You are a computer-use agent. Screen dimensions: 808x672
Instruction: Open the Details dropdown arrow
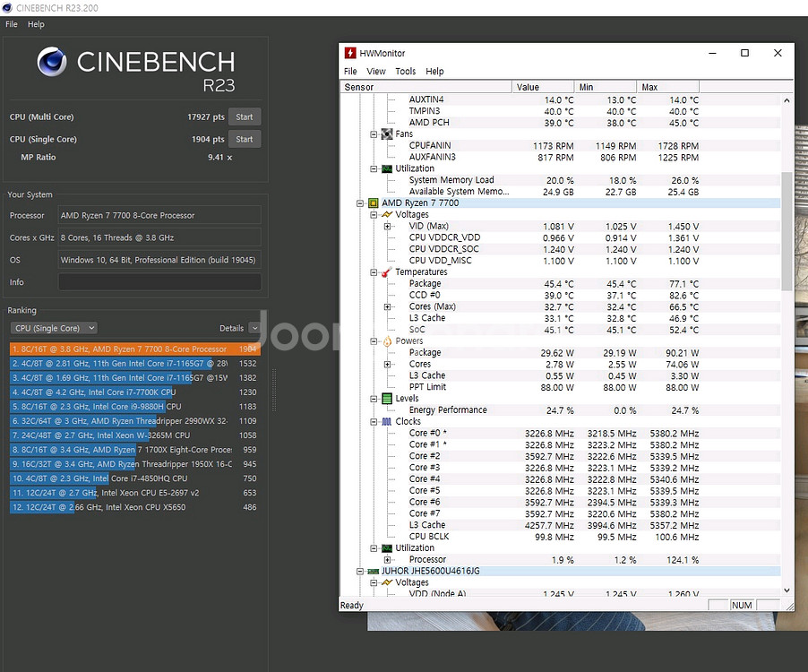coord(254,328)
